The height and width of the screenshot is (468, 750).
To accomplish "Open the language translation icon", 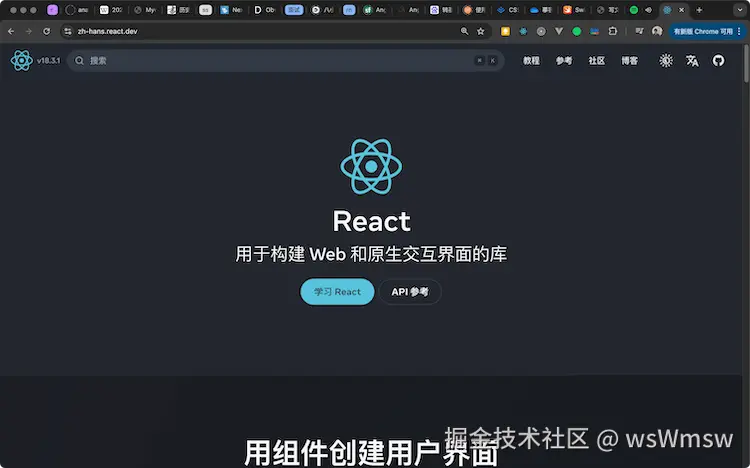I will [692, 60].
